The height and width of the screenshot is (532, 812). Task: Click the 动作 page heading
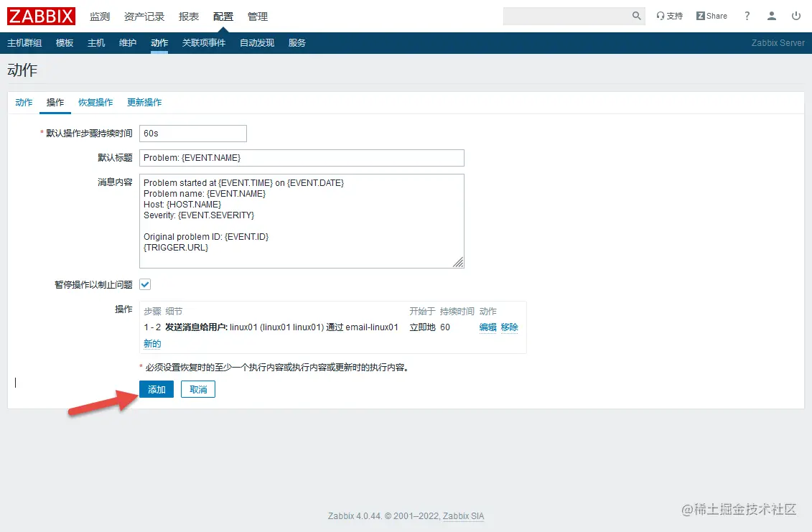[22, 70]
